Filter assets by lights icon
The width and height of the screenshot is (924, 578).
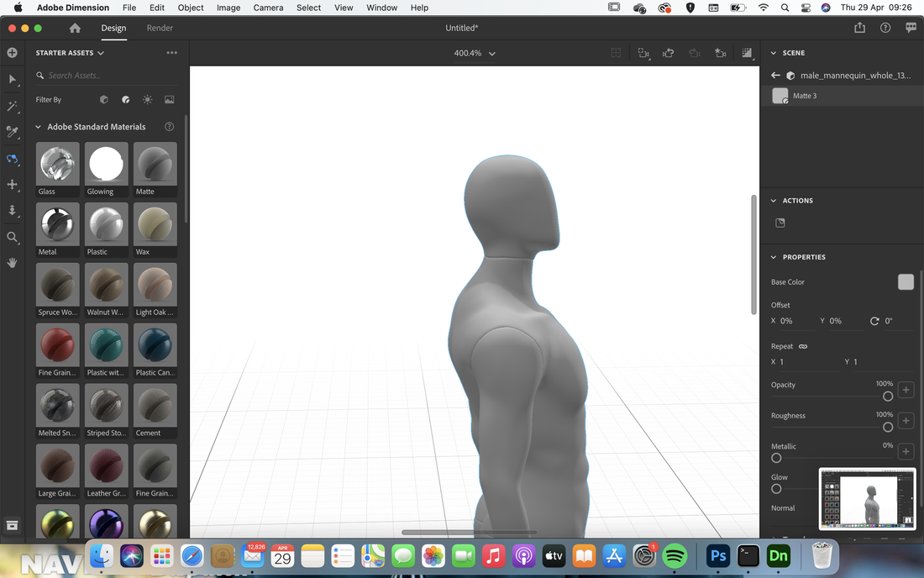pyautogui.click(x=147, y=100)
